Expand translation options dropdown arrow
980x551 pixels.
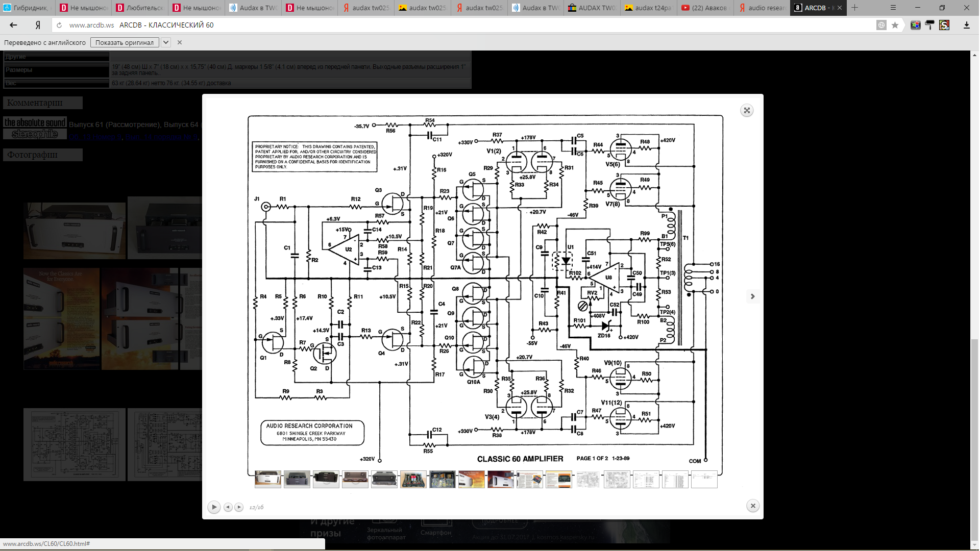pyautogui.click(x=166, y=42)
